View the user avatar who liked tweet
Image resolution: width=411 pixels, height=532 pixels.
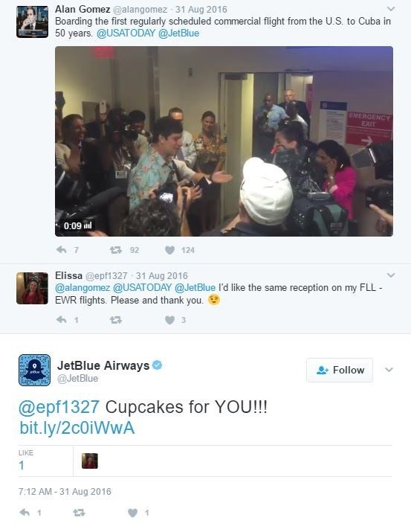pyautogui.click(x=90, y=461)
